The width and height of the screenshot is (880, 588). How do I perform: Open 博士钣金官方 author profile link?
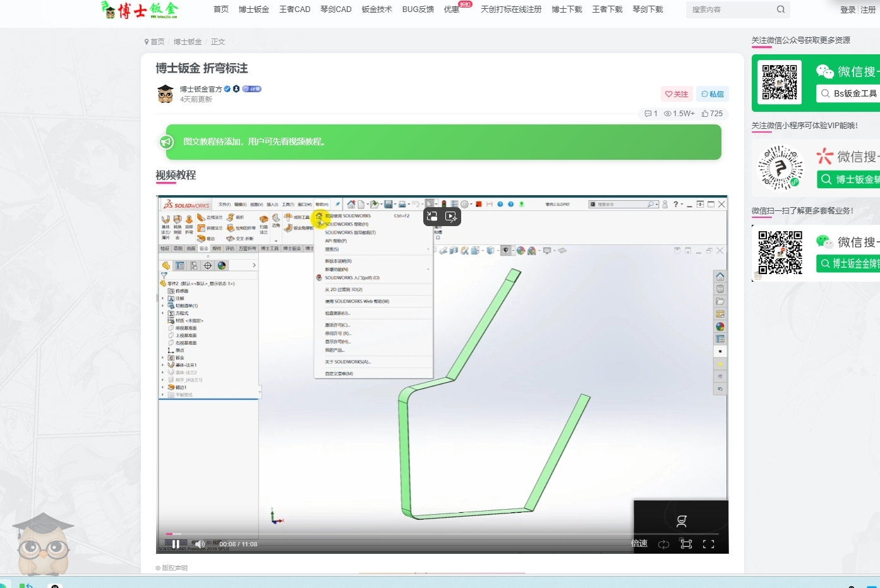[x=201, y=89]
